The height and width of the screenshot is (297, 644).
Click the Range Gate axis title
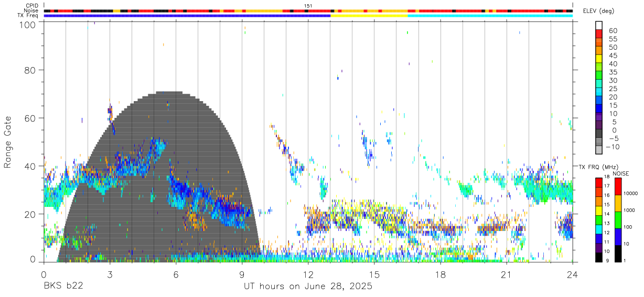[x=8, y=142]
